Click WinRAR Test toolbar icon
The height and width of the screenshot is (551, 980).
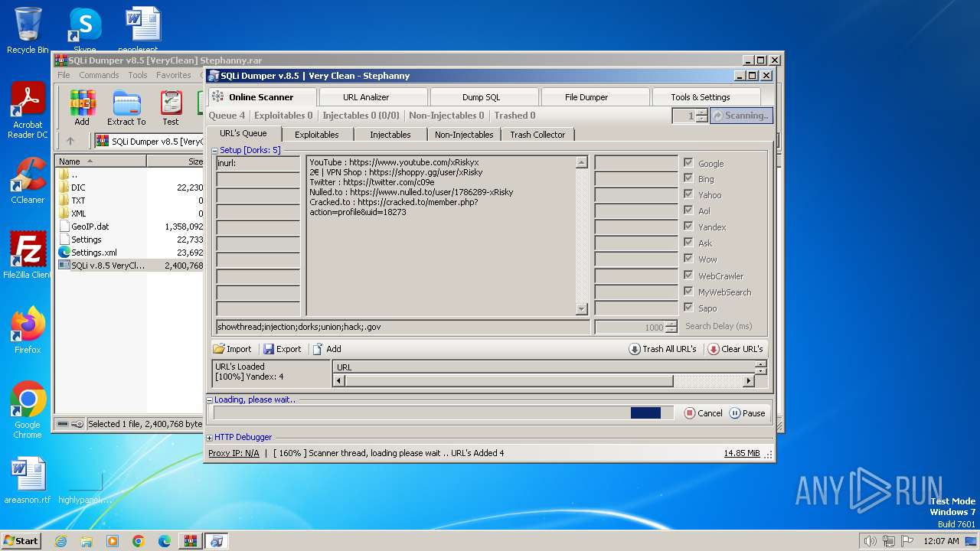171,108
